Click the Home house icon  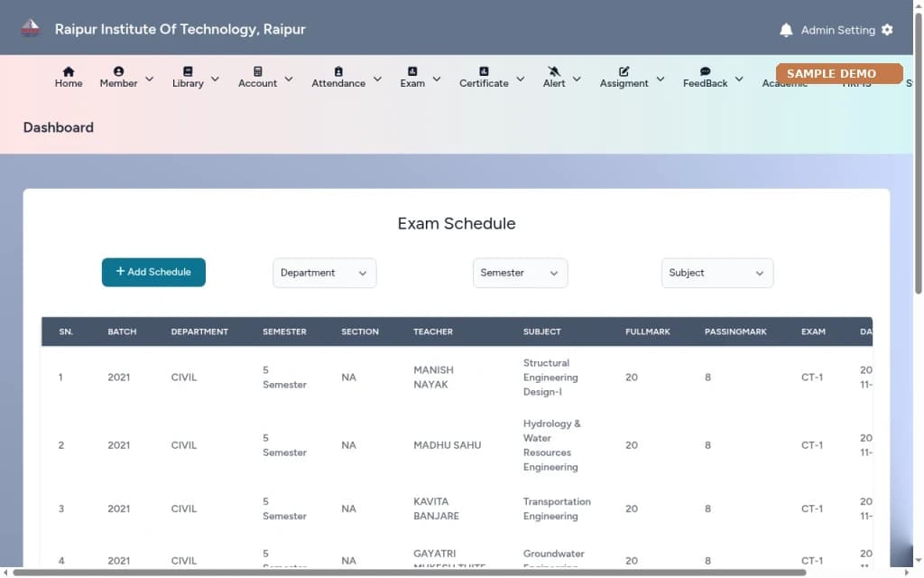tap(69, 71)
